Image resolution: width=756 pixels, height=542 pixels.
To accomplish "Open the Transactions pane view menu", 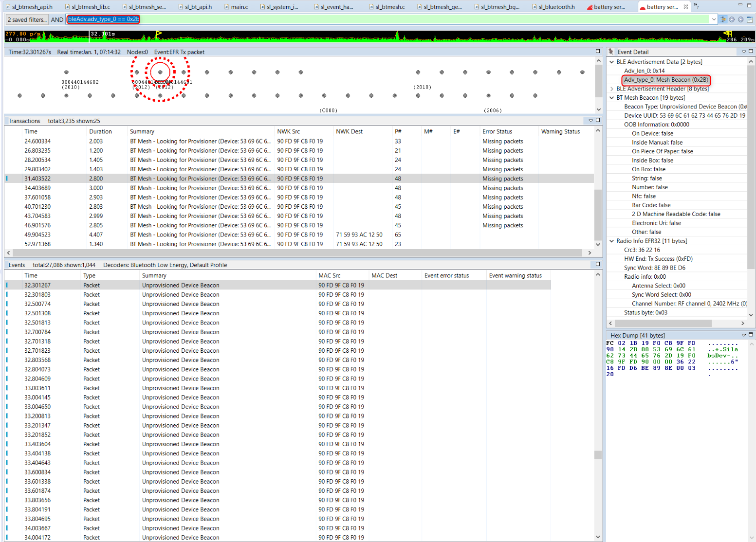I will (x=590, y=120).
